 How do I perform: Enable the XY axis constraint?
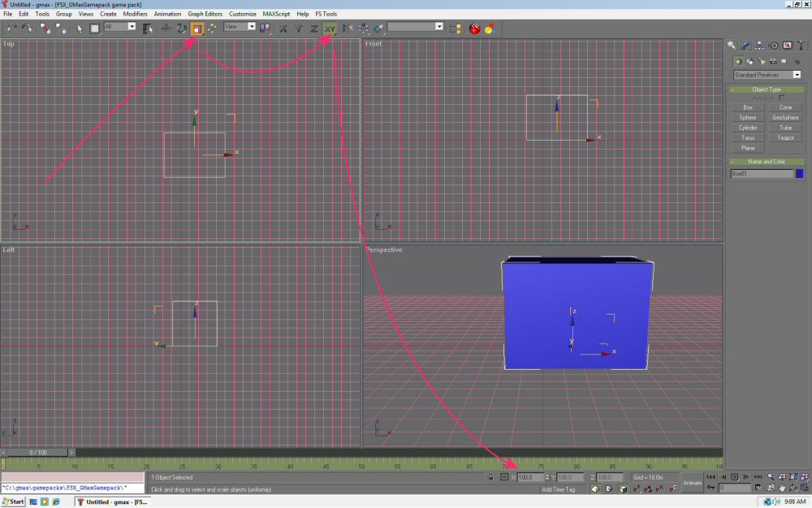330,28
